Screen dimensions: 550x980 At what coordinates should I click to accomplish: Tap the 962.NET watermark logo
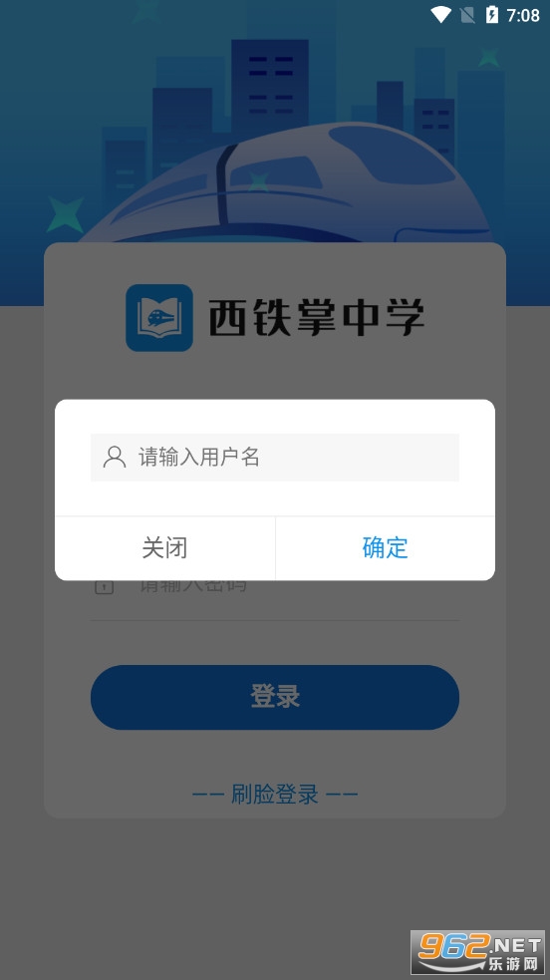tap(478, 952)
